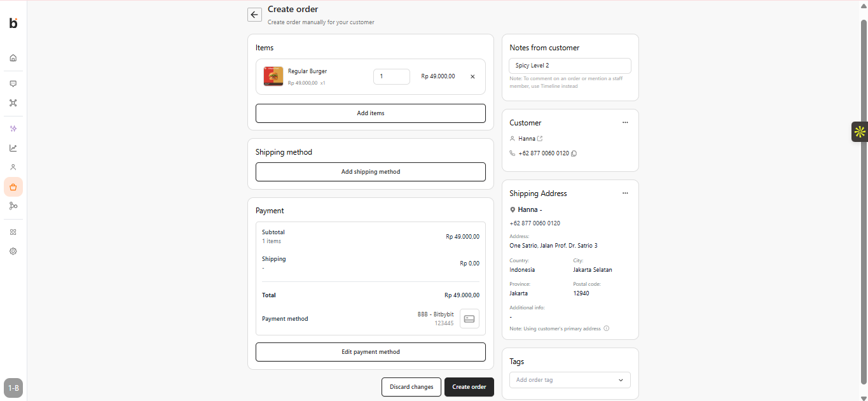Image resolution: width=868 pixels, height=401 pixels.
Task: Click the customer name Hanna
Action: 527,139
